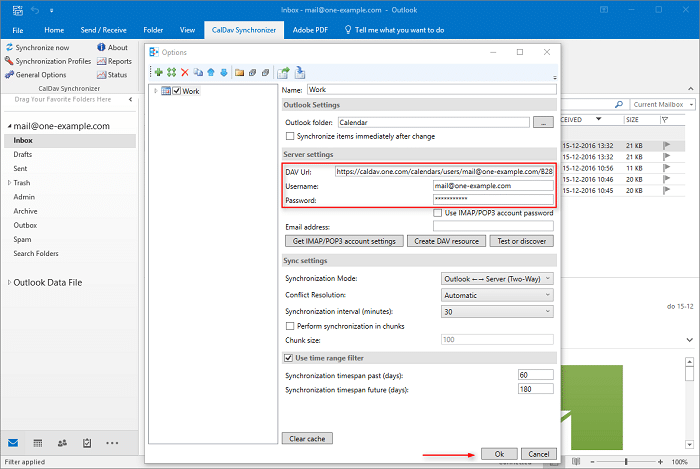700x469 pixels.
Task: Click the blue move profile down arrow
Action: coord(223,72)
